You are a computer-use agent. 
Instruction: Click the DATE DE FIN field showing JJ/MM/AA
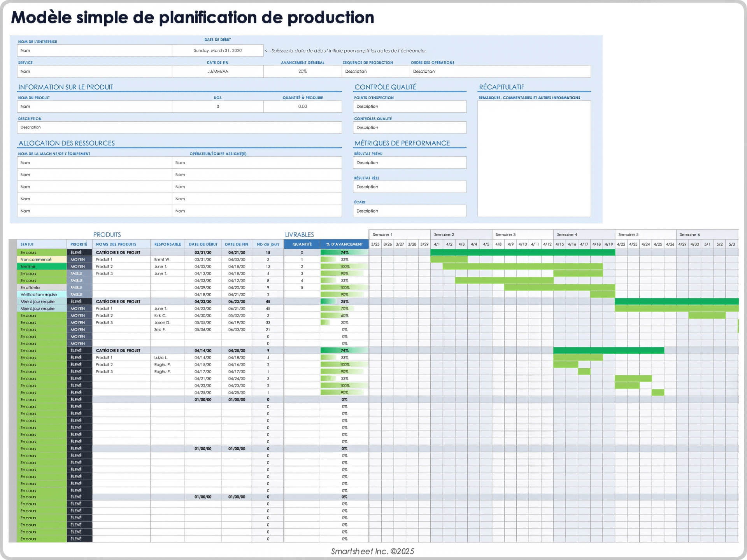tap(217, 71)
